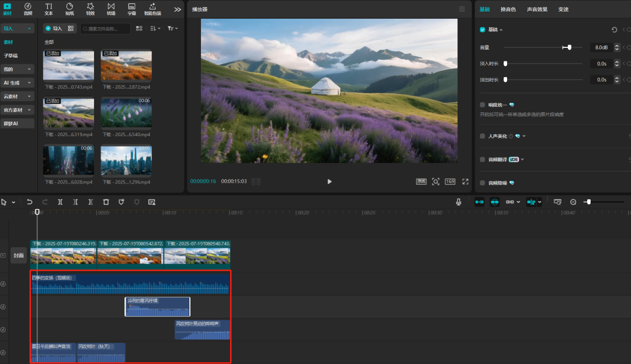Click the delete trash icon in timeline toolbar
Viewport: 631px width, 364px height.
[x=106, y=202]
